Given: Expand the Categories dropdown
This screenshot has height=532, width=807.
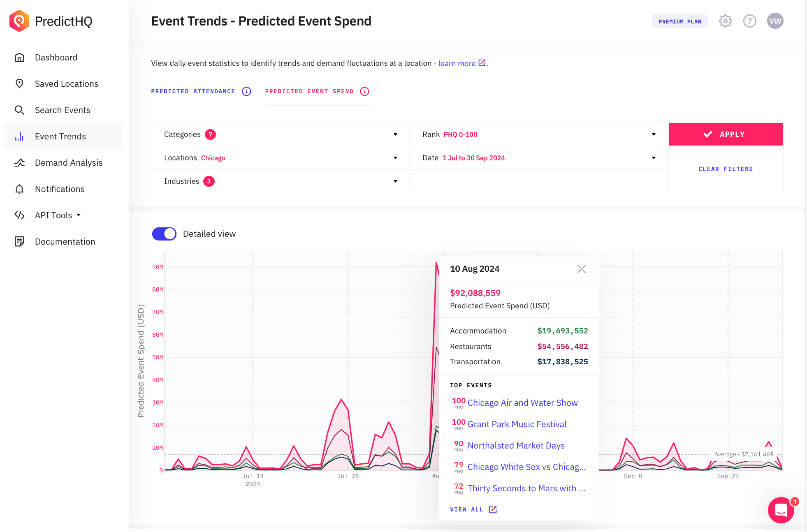Looking at the screenshot, I should pos(281,134).
